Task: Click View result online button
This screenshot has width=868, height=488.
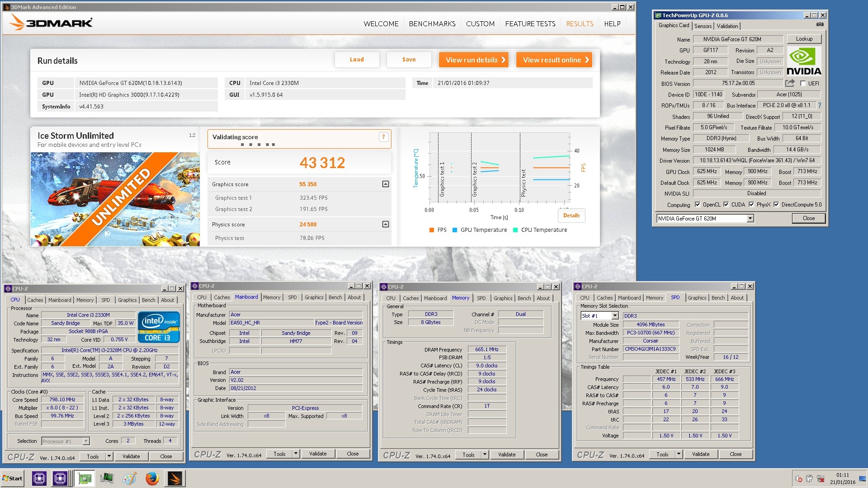Action: tap(554, 60)
